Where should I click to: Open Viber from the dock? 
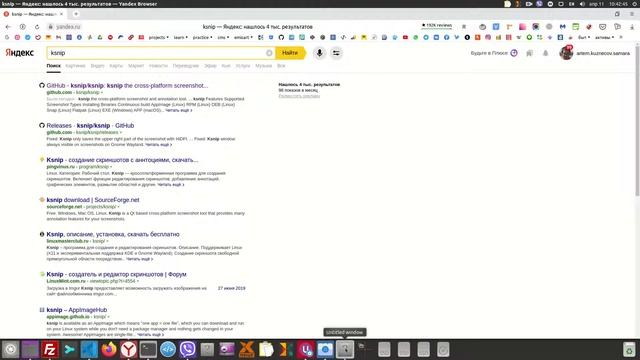point(187,349)
